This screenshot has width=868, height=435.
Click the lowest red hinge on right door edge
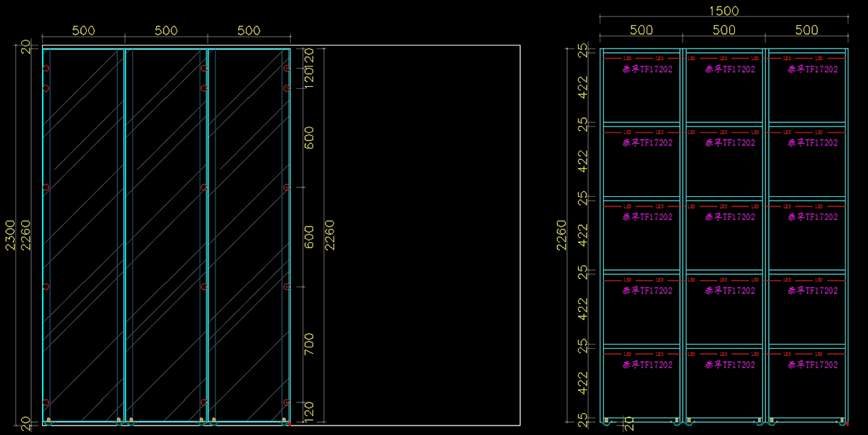(x=287, y=402)
